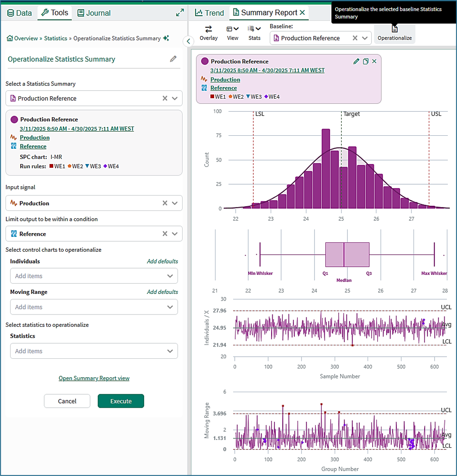Collapse the left pane with arrow

click(x=188, y=41)
